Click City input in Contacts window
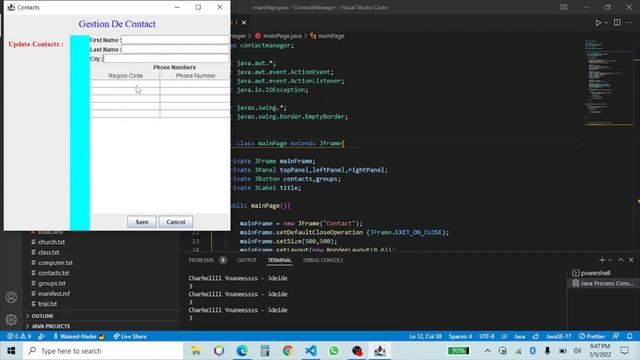Viewport: 640px width, 360px height. pos(166,58)
